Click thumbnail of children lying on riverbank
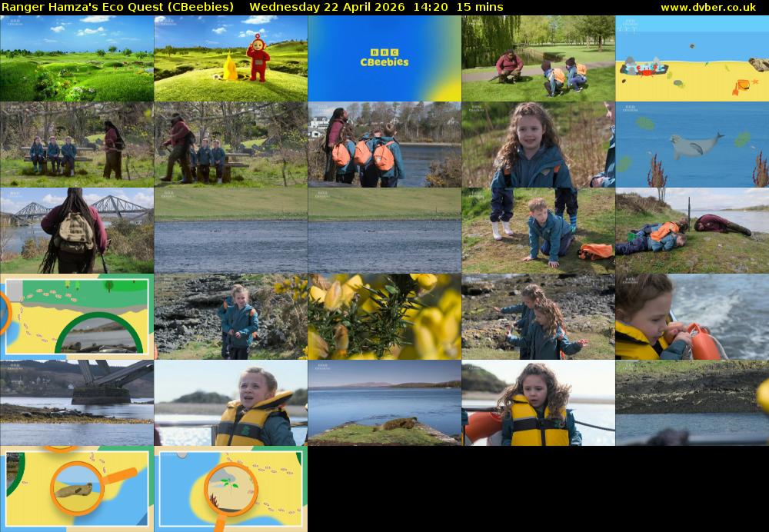Screen dimensions: 769x532 coord(692,231)
